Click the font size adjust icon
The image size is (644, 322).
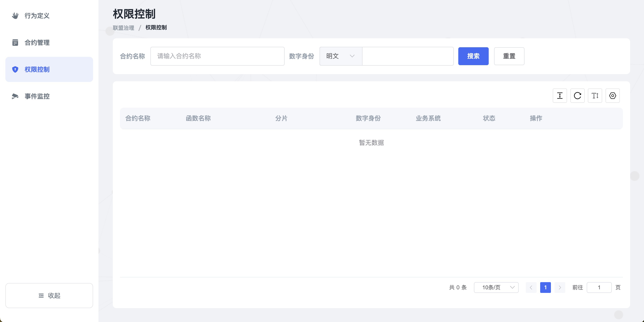click(595, 96)
